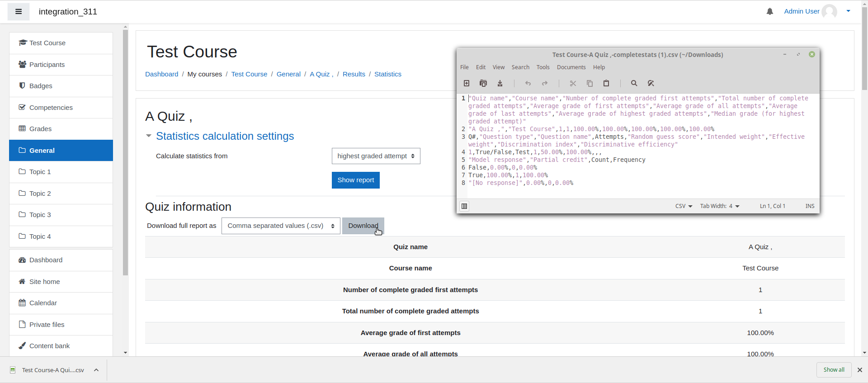Open Topic 1 in sidebar
Screen dimensions: 868x383
61,172
